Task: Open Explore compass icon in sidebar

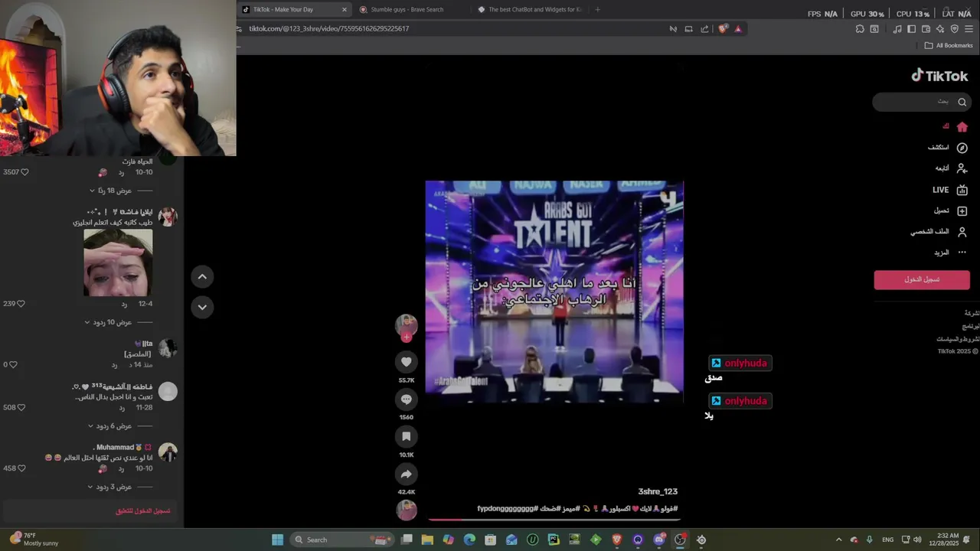Action: 962,148
